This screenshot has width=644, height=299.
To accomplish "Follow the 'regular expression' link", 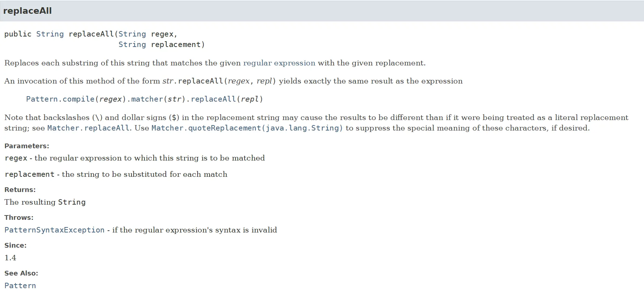I will (279, 63).
